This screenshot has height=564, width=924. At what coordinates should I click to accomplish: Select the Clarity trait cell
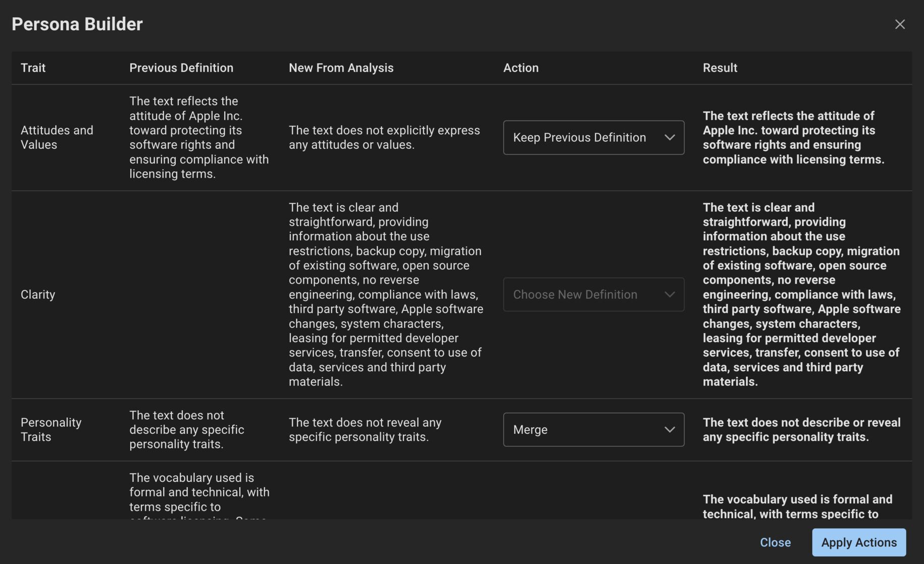point(38,295)
